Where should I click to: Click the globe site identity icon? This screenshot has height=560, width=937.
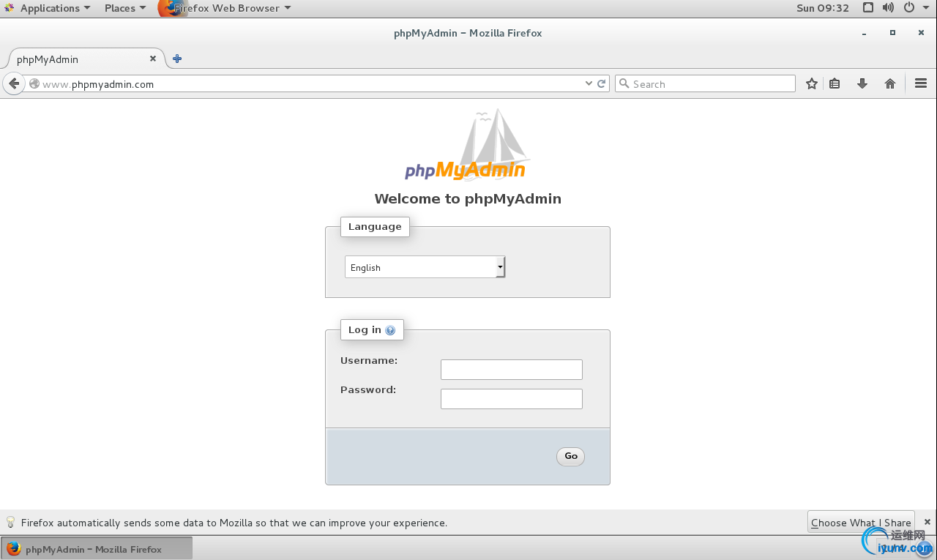pyautogui.click(x=34, y=83)
